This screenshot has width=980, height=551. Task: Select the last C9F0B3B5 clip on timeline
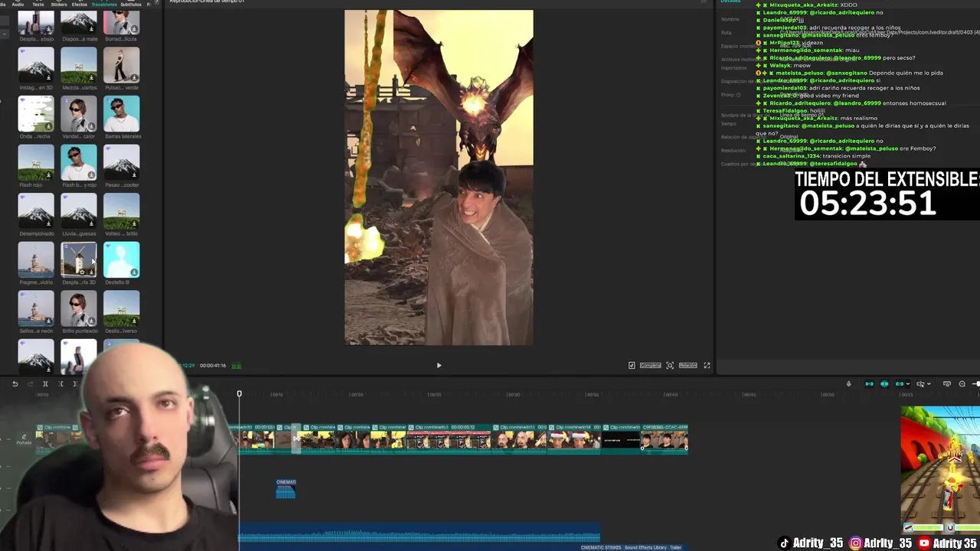(665, 439)
